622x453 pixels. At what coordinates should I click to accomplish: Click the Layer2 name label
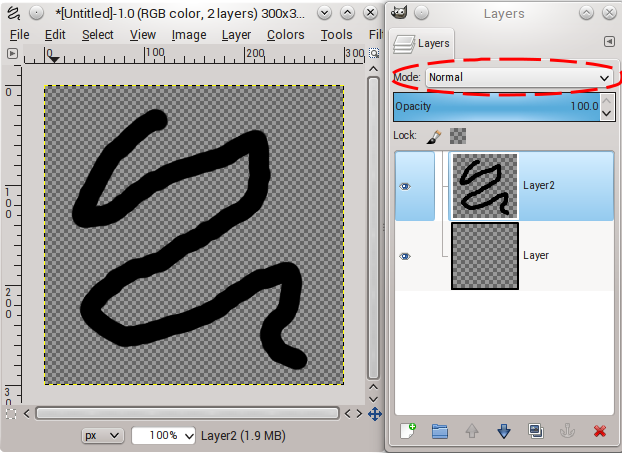point(538,185)
